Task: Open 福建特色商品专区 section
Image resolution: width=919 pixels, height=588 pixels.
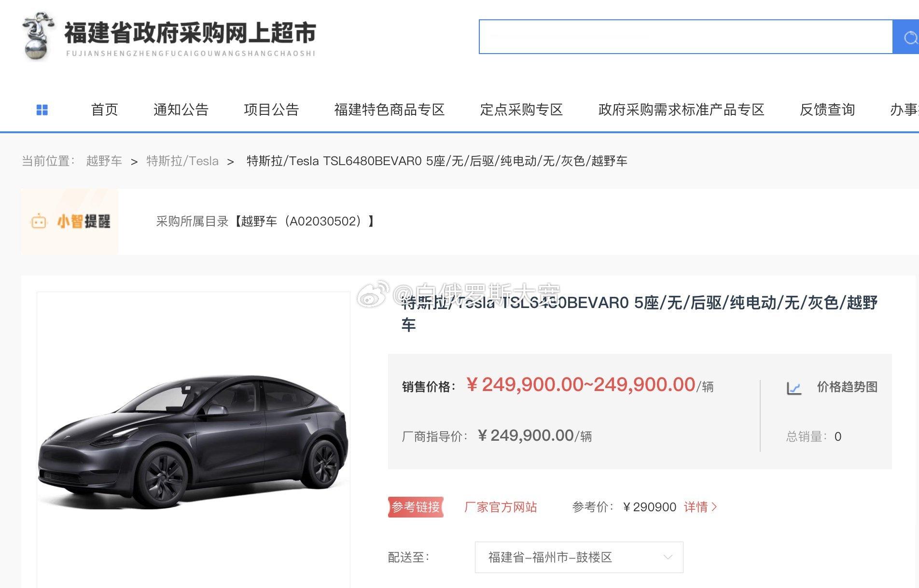Action: 390,110
